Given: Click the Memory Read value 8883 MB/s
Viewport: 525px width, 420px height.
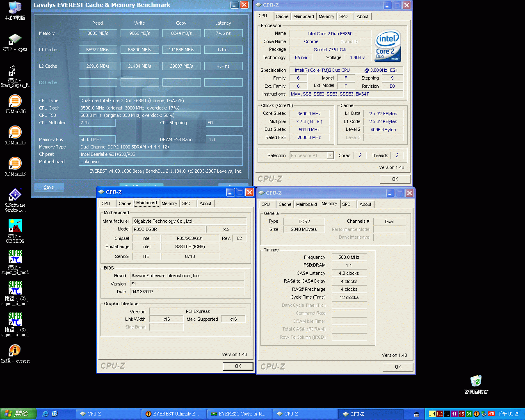Looking at the screenshot, I should click(98, 33).
